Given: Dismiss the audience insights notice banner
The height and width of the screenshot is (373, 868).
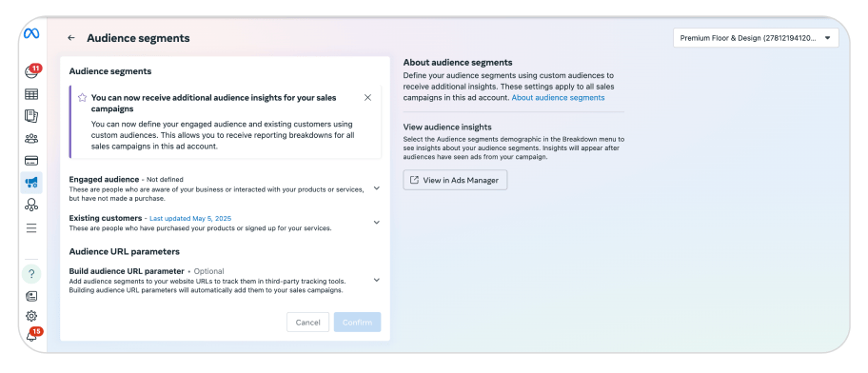Looking at the screenshot, I should (x=367, y=97).
